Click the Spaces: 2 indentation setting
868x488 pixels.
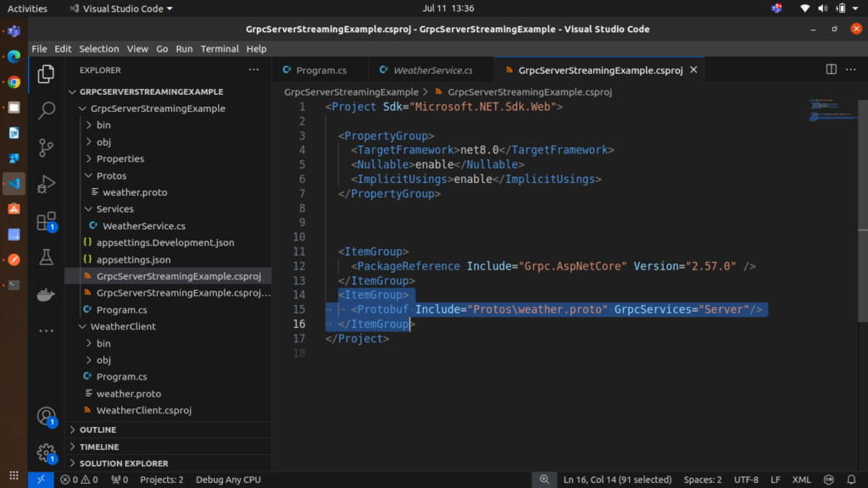click(x=703, y=480)
